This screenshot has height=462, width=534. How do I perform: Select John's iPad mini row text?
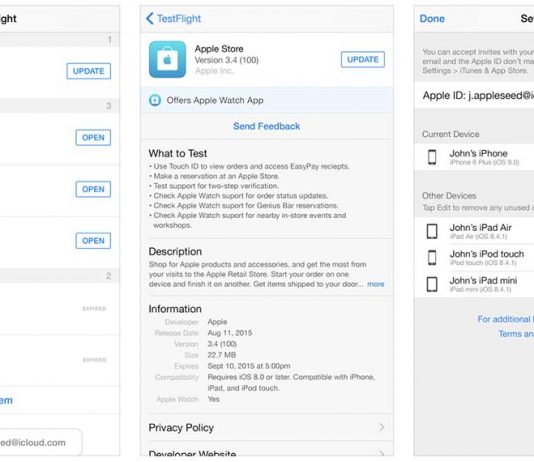click(x=483, y=281)
